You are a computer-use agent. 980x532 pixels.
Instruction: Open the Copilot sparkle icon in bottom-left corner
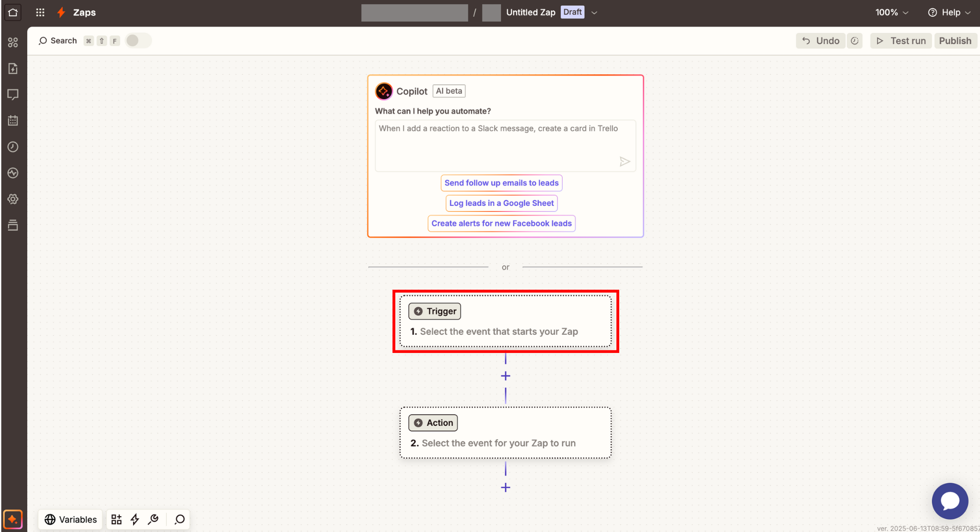pos(13,520)
